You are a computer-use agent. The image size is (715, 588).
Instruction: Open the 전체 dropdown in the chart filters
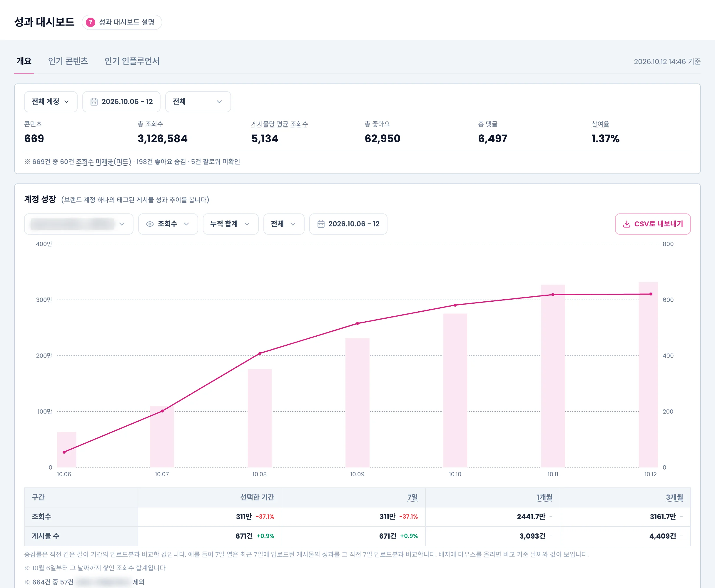pos(284,224)
